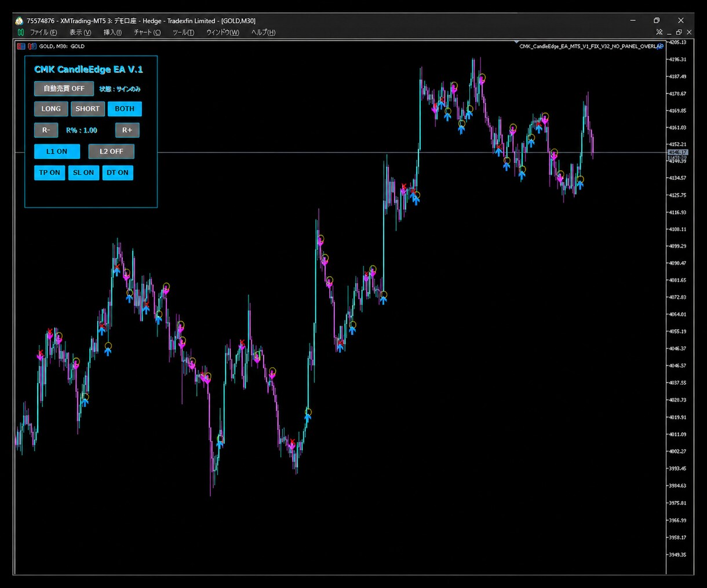The width and height of the screenshot is (707, 588).
Task: Click the green chart icon beside ファイル menu
Action: pyautogui.click(x=21, y=32)
